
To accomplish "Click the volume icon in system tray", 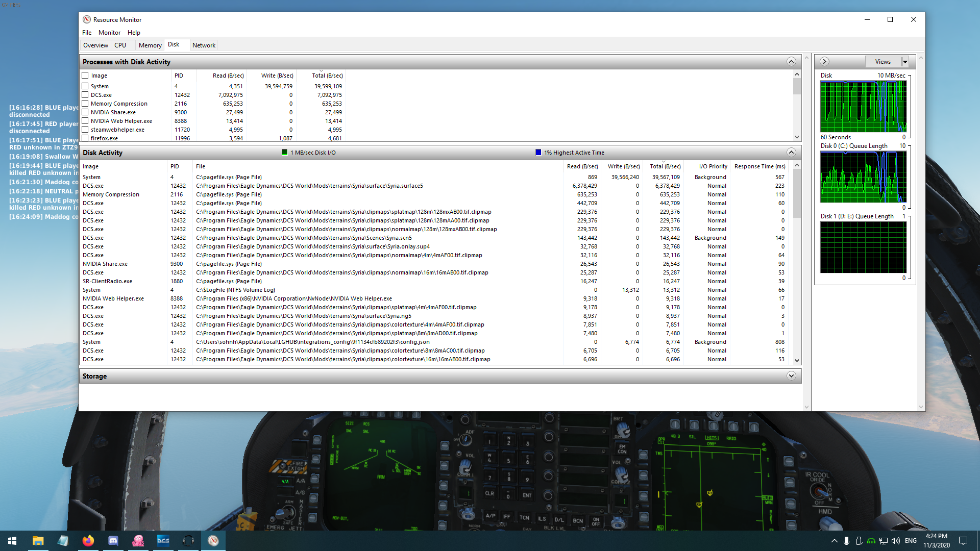I will point(896,541).
